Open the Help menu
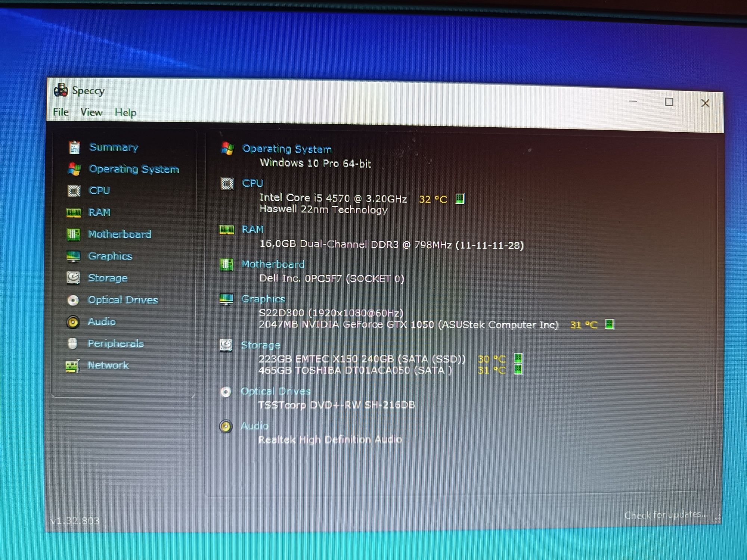The height and width of the screenshot is (560, 747). (125, 113)
